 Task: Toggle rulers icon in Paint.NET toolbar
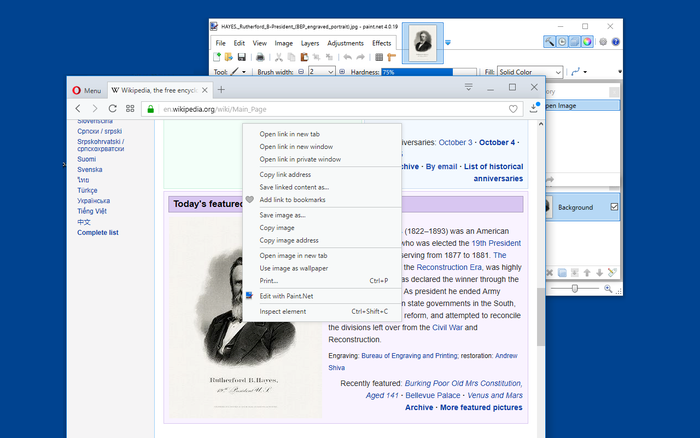coord(392,57)
